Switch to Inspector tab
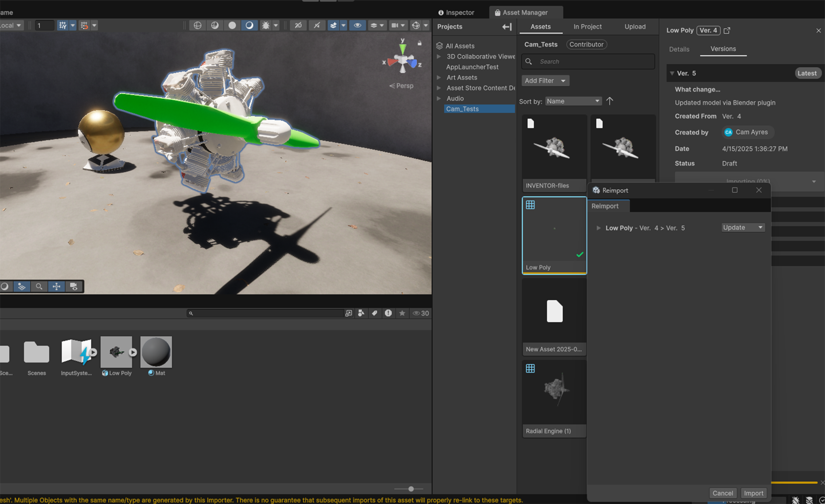825x504 pixels. 456,13
